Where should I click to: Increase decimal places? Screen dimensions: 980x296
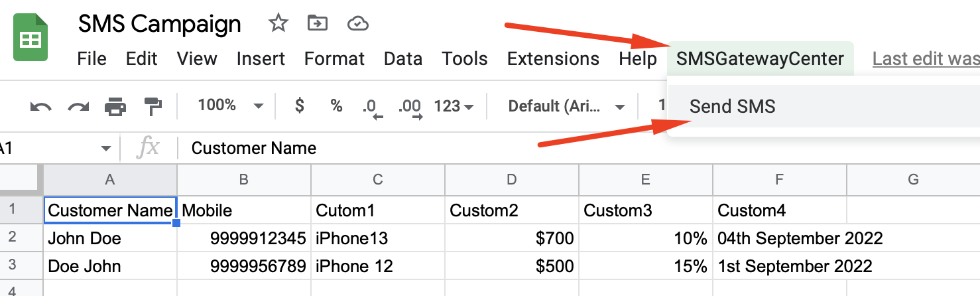pyautogui.click(x=411, y=108)
